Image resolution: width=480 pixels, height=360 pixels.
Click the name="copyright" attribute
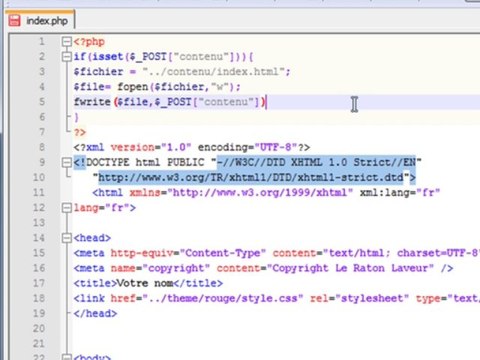[160, 268]
